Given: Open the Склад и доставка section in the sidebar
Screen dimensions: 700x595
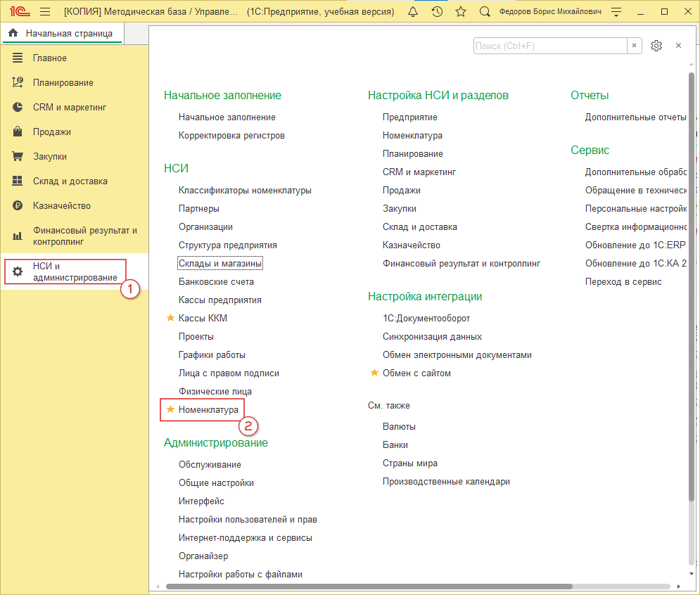Looking at the screenshot, I should [70, 181].
